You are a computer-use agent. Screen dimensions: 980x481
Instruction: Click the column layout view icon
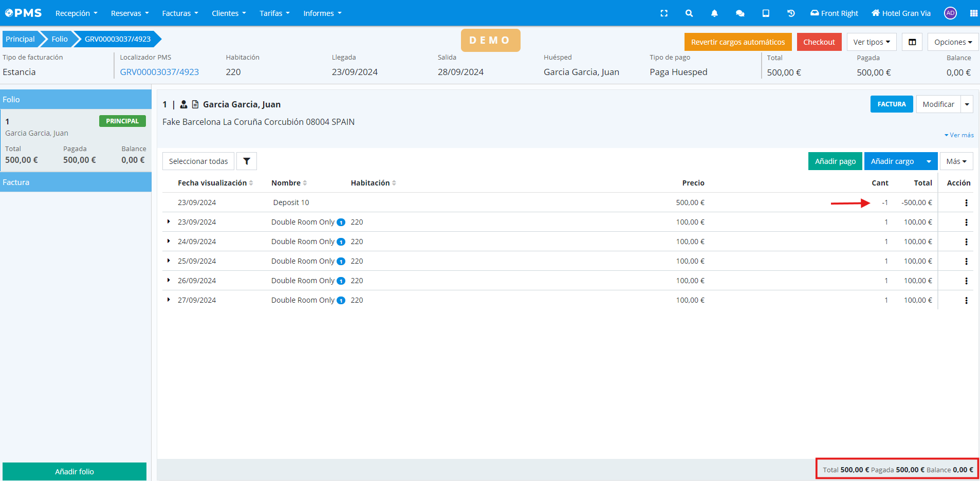[912, 42]
